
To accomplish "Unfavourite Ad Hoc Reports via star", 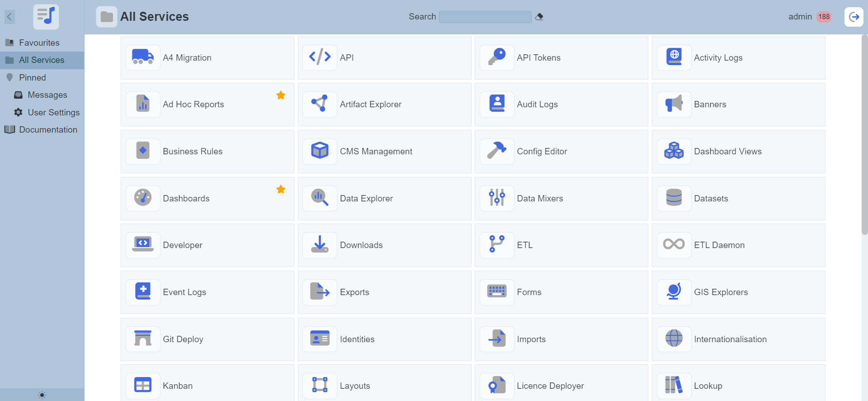I will tap(281, 95).
